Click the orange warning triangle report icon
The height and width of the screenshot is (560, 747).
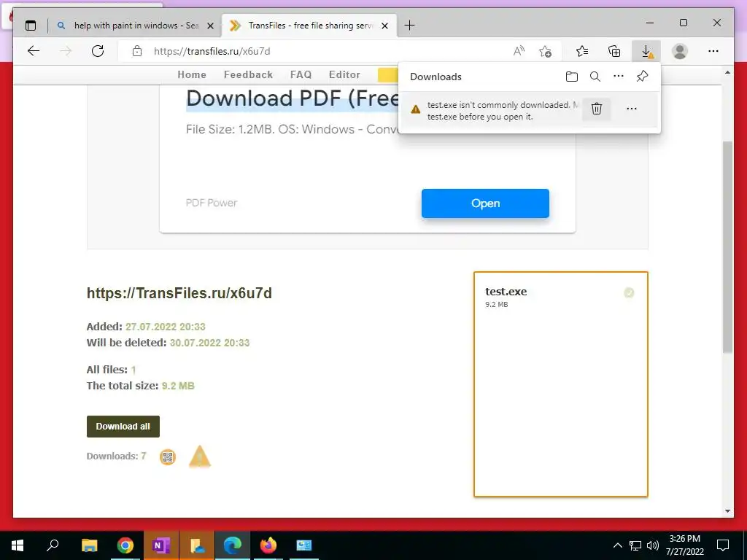click(x=200, y=456)
